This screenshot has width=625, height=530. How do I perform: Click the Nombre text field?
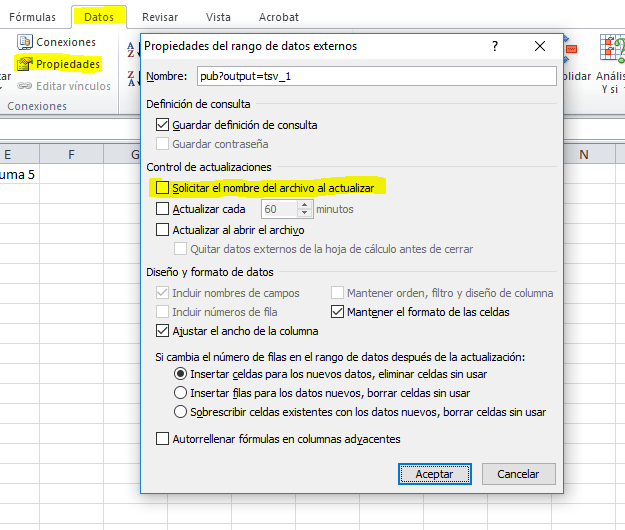(x=377, y=76)
